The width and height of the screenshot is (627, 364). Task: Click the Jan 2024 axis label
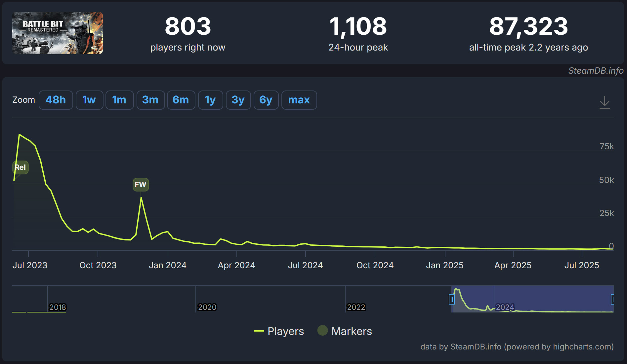pyautogui.click(x=167, y=265)
